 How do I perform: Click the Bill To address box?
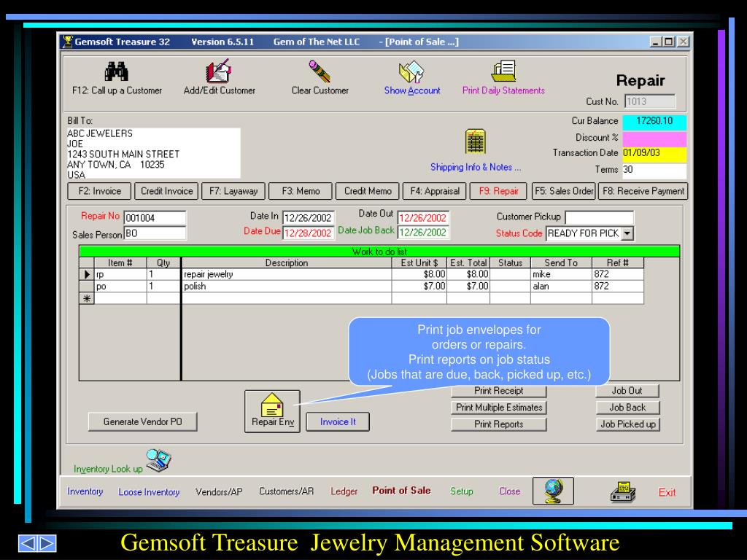coord(153,153)
